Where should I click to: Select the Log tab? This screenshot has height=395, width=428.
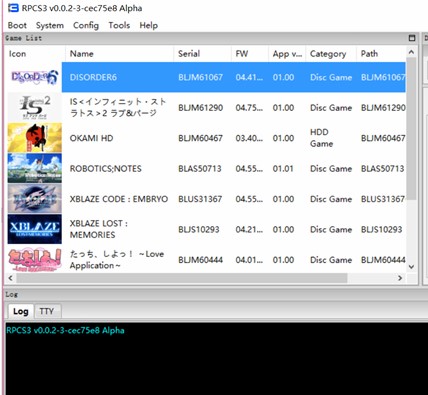21,311
